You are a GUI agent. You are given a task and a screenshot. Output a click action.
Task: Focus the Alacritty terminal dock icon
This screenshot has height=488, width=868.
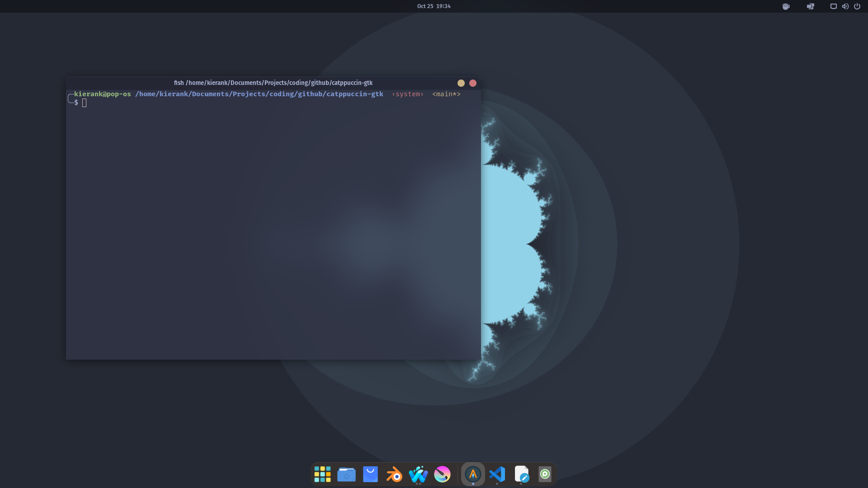pos(473,474)
